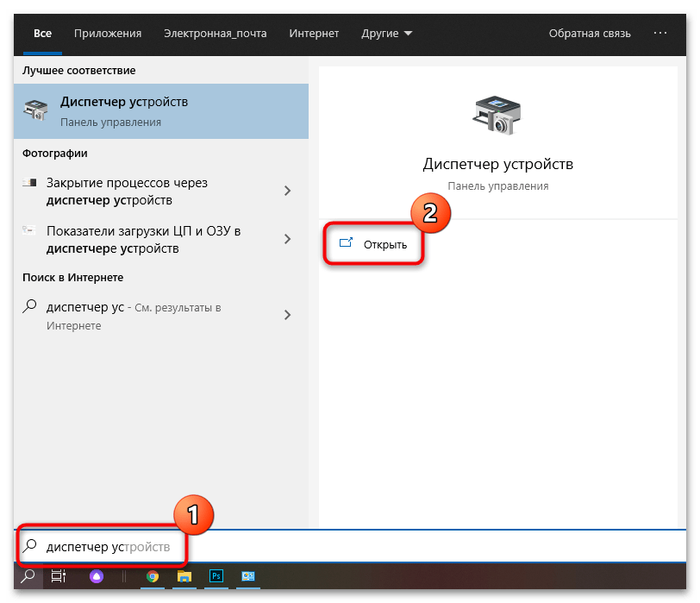Open Google Chrome from the taskbar
The image size is (700, 603).
point(153,576)
